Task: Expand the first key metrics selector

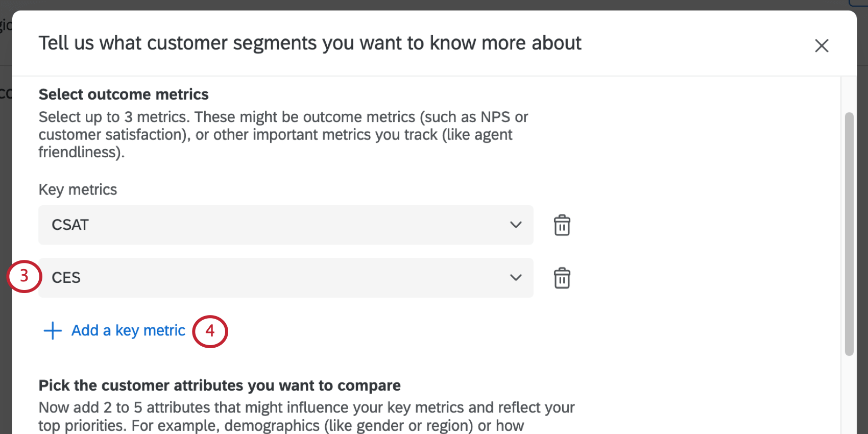Action: [516, 225]
